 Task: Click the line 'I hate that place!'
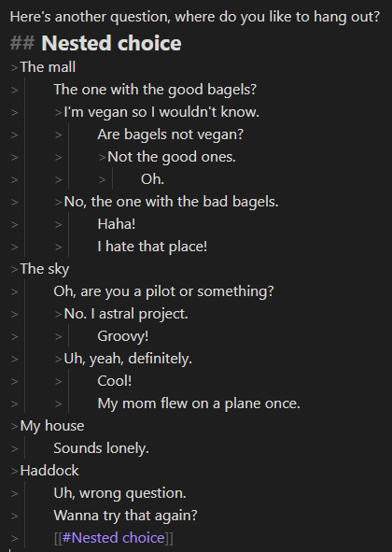click(x=152, y=247)
